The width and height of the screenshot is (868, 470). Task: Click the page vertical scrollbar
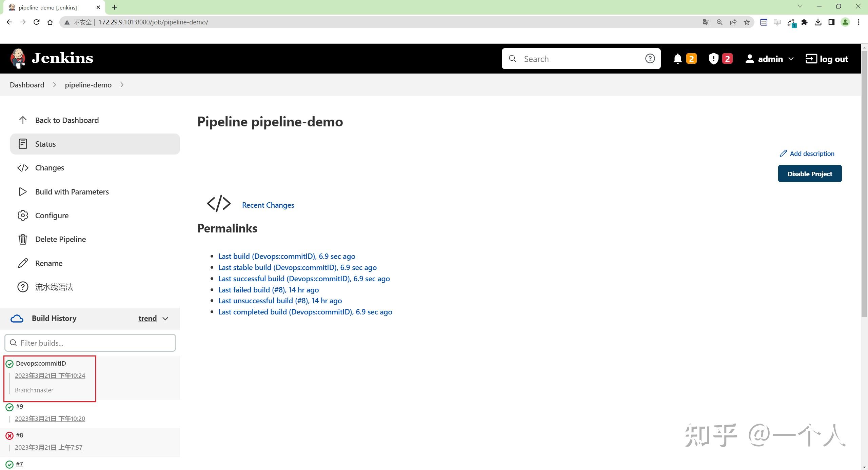(x=864, y=183)
